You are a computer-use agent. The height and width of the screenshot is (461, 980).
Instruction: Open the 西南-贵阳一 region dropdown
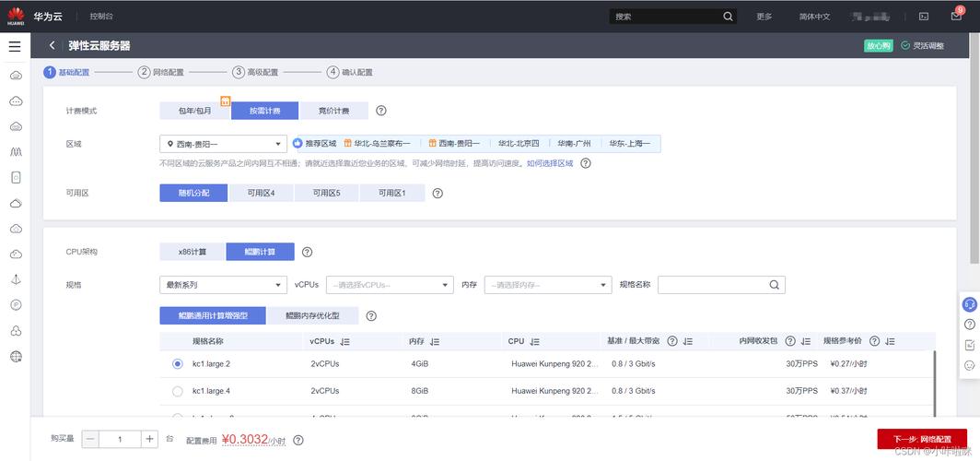point(224,144)
